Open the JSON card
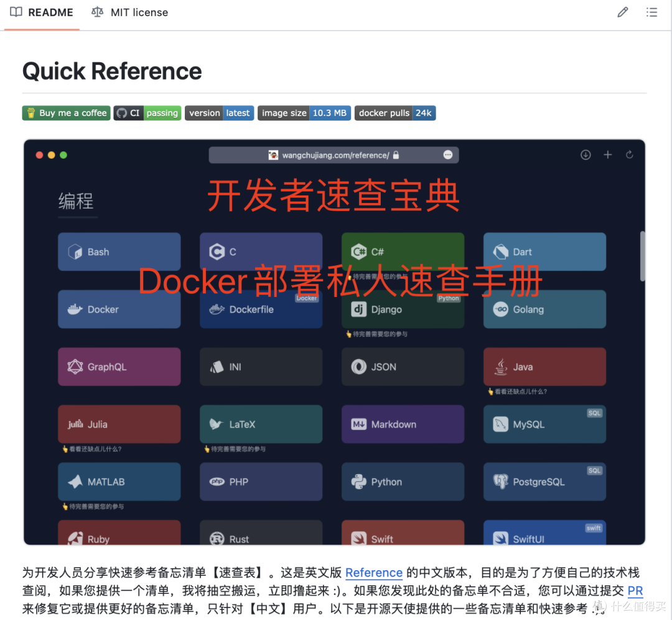Image resolution: width=672 pixels, height=620 pixels. 403,367
